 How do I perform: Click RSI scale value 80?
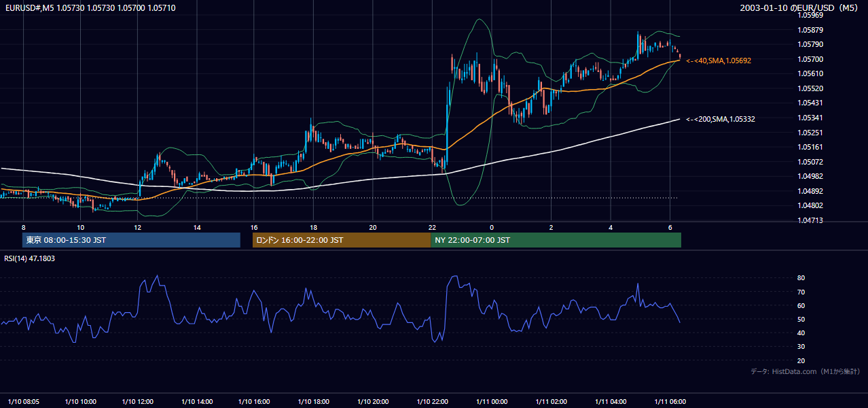801,278
